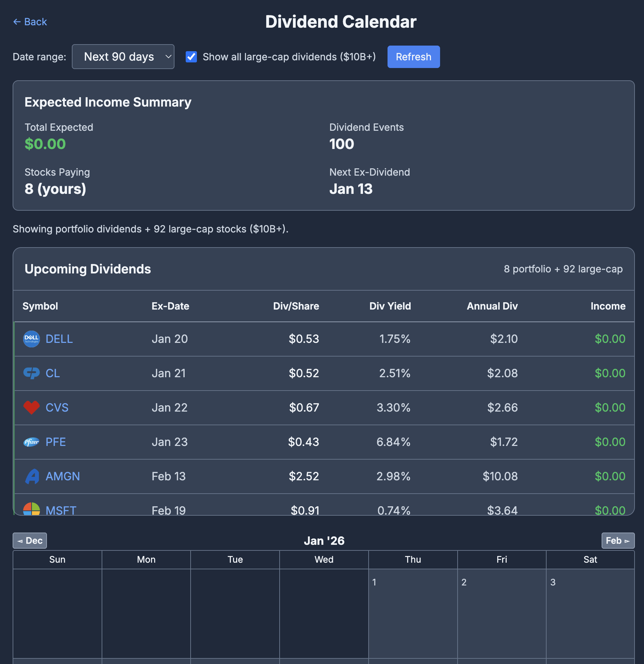Select the MSFT ticker link
644x664 pixels.
click(x=61, y=510)
